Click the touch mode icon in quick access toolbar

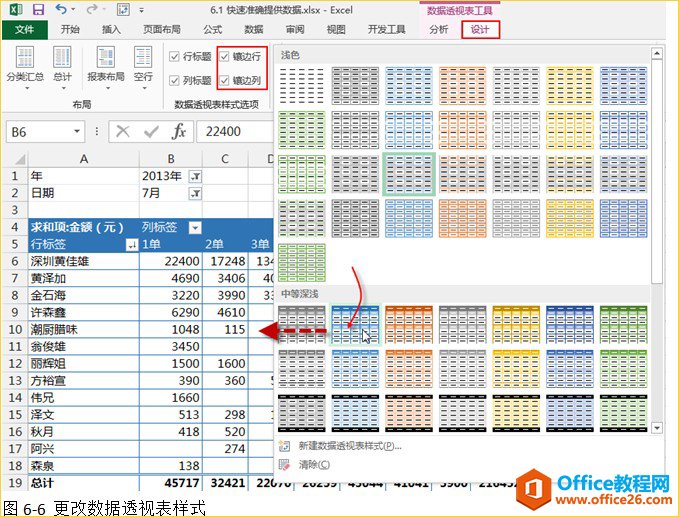123,10
